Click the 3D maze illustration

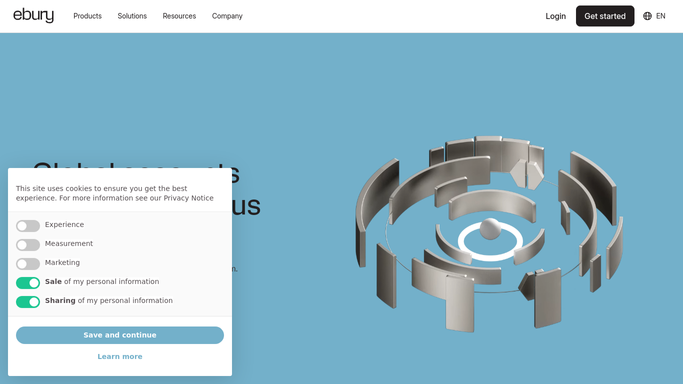pyautogui.click(x=489, y=234)
